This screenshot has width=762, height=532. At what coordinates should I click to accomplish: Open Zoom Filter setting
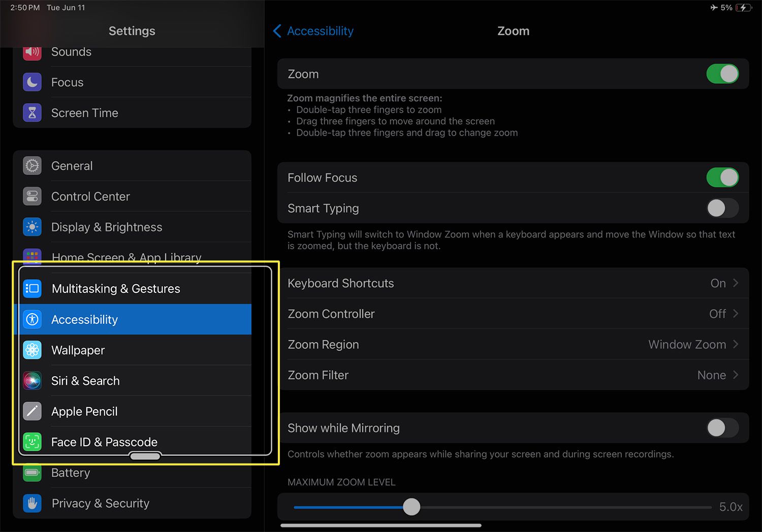[x=513, y=375]
